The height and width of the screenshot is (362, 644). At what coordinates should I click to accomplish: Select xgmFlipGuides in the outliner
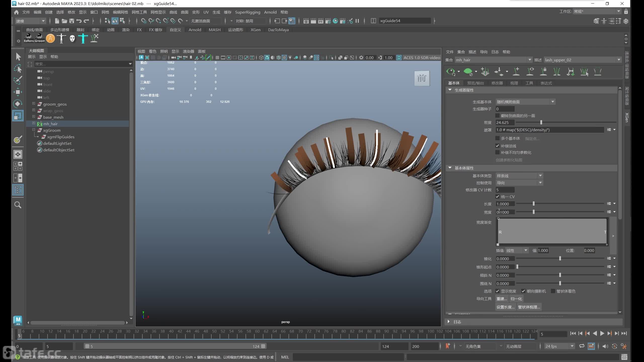tap(61, 137)
